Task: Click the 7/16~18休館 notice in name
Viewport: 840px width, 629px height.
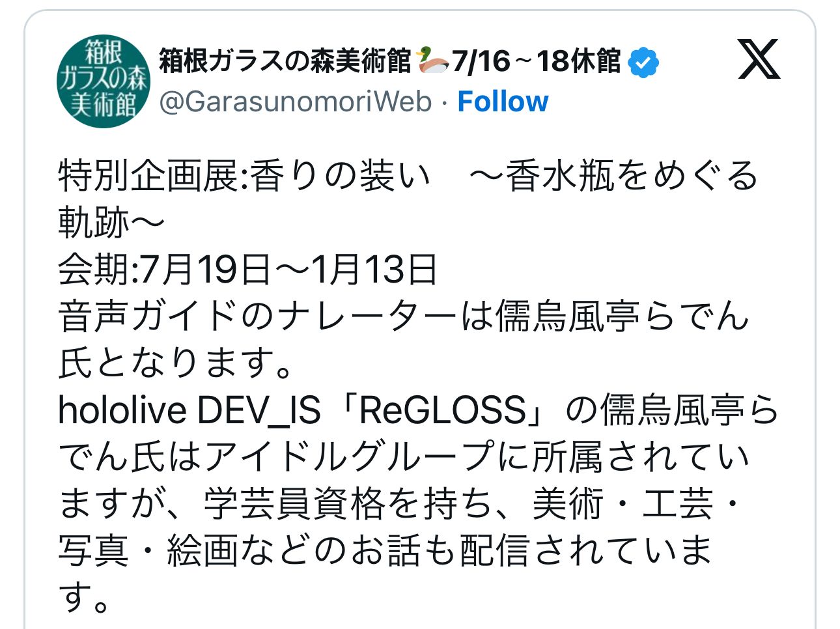Action: pos(537,61)
